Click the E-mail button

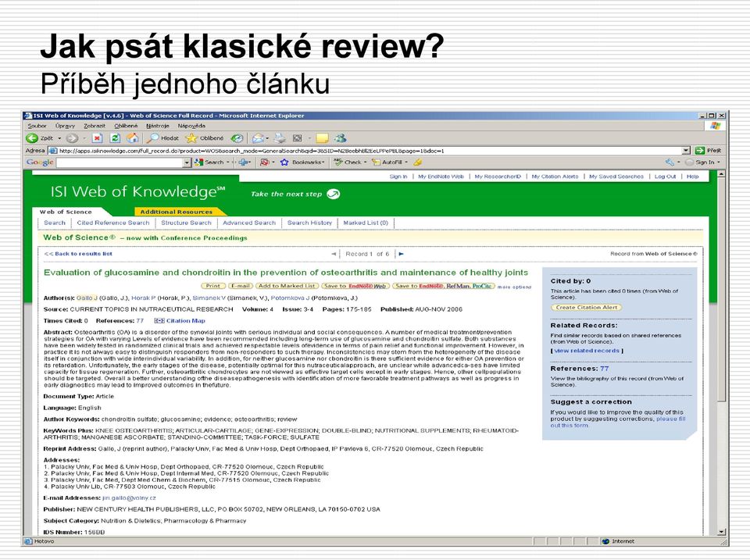pyautogui.click(x=240, y=286)
